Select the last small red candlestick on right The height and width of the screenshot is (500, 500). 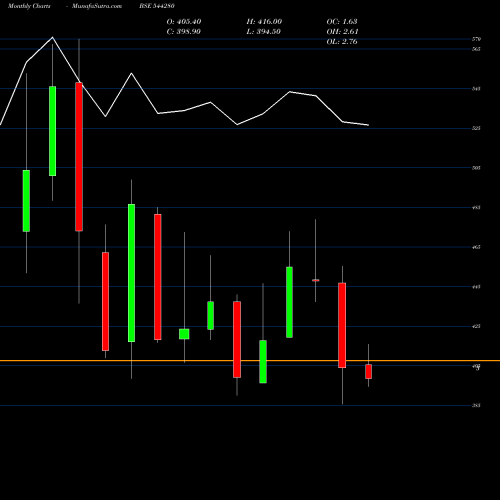click(368, 371)
